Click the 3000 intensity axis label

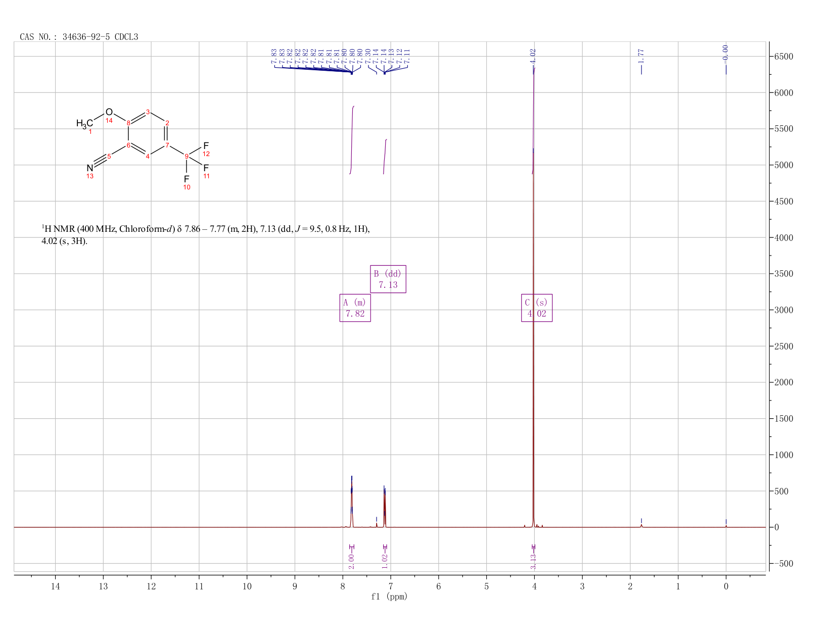783,310
